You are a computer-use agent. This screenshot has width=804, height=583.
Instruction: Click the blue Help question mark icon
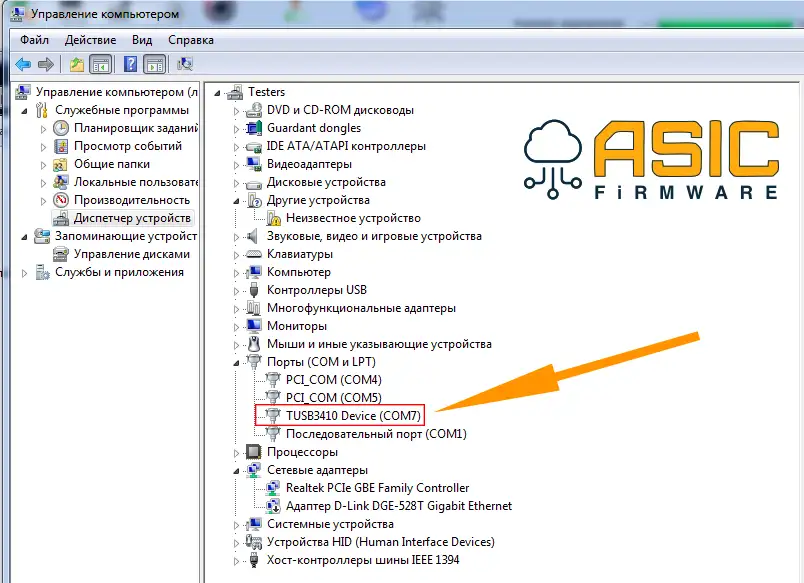[x=131, y=65]
